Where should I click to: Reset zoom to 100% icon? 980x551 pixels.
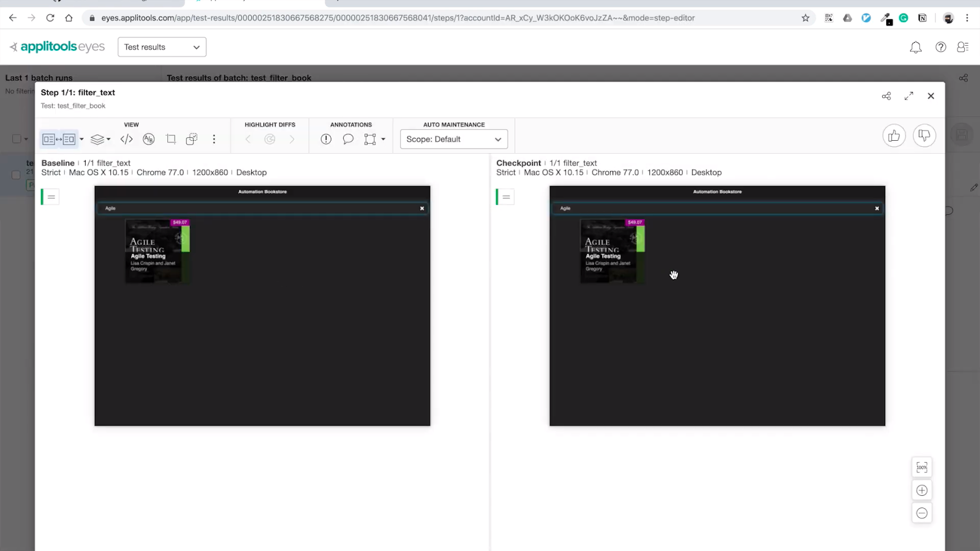[922, 468]
